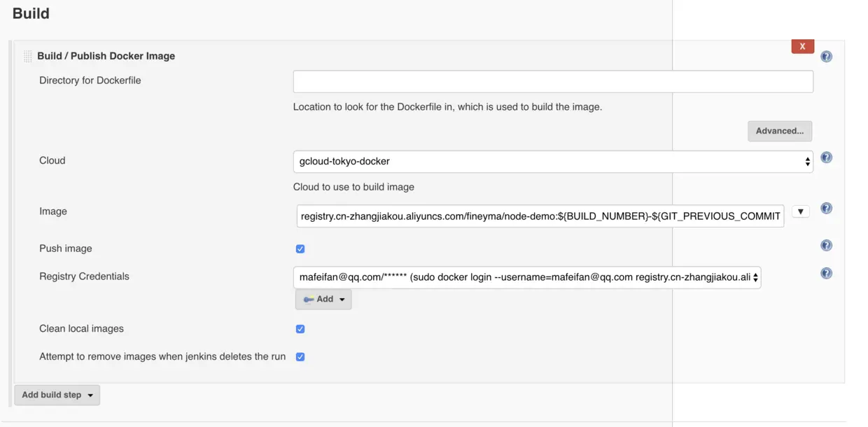Click the 'Cloud to use to build image' hint
The width and height of the screenshot is (868, 427).
[x=353, y=188]
